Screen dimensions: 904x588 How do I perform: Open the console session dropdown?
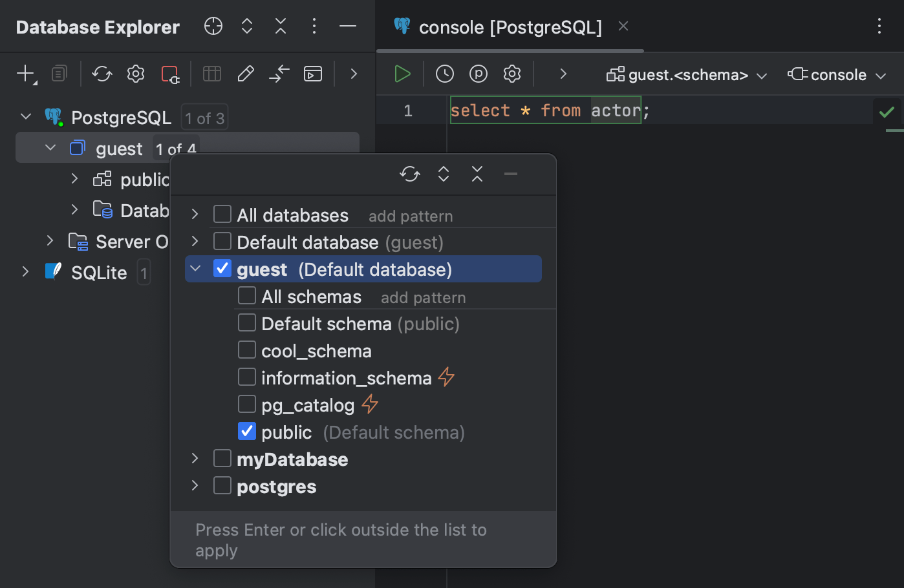[837, 74]
